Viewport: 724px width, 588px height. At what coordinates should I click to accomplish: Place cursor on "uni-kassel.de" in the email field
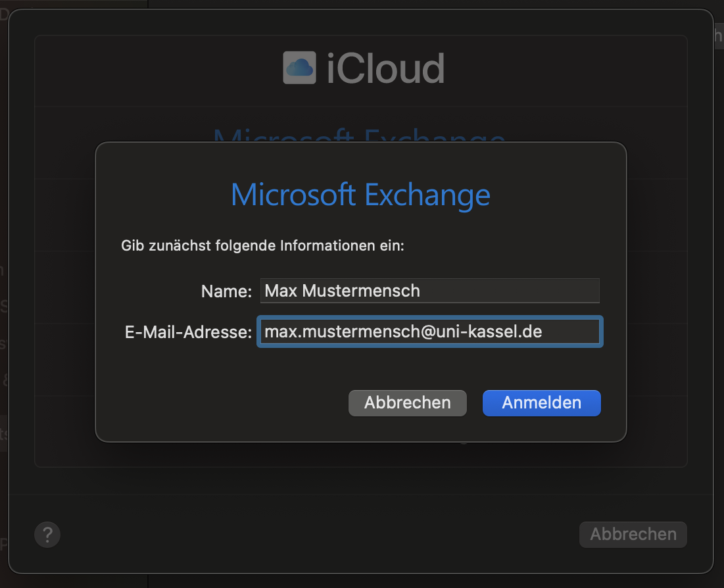489,331
